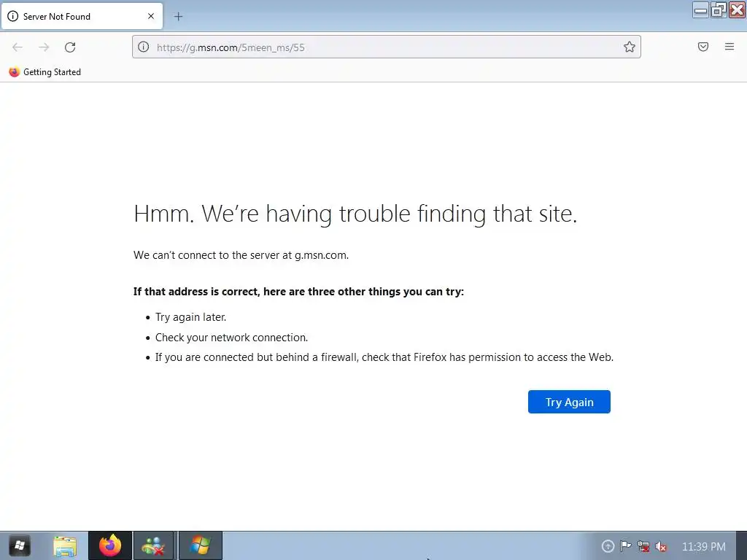Click the 'Try again later.' bullet

(x=190, y=317)
